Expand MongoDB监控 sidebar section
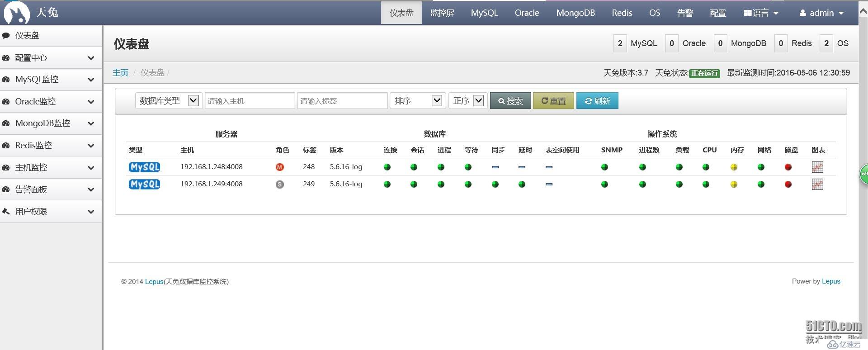Image resolution: width=868 pixels, height=350 pixels. pyautogui.click(x=51, y=123)
